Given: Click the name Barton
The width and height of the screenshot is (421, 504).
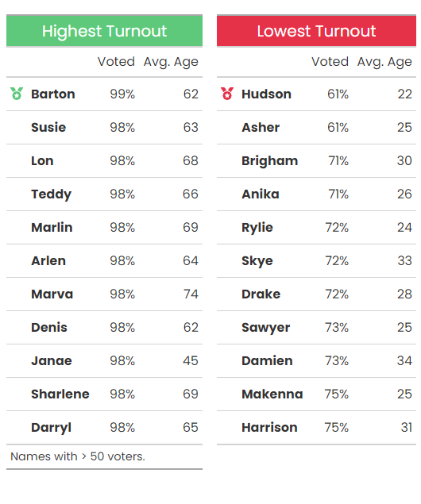Looking at the screenshot, I should tap(53, 94).
